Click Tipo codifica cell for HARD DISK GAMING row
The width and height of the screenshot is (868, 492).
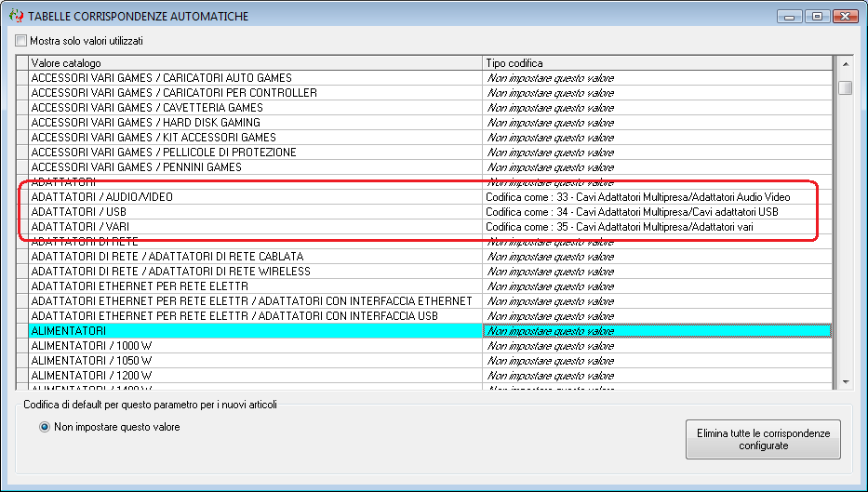point(657,123)
